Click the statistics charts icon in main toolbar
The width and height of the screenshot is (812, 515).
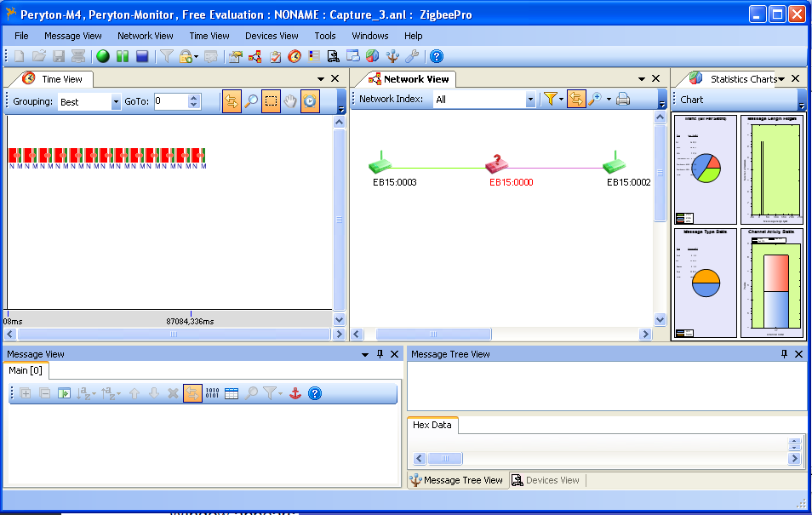[x=372, y=56]
